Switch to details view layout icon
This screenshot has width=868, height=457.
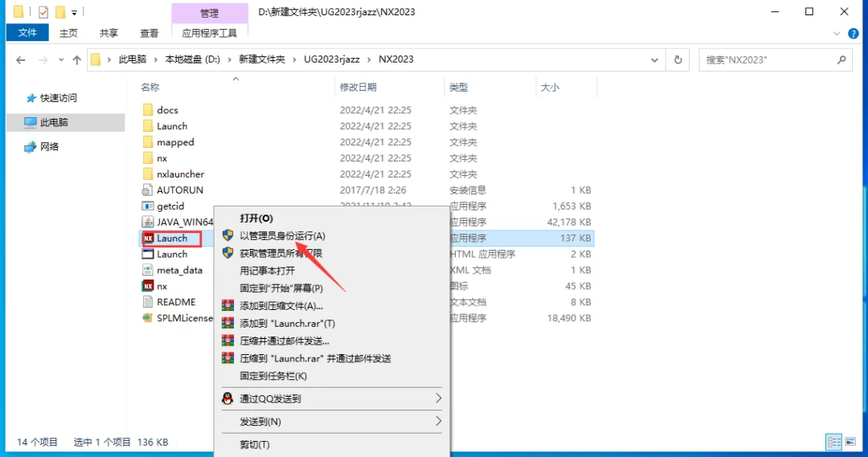(x=833, y=442)
